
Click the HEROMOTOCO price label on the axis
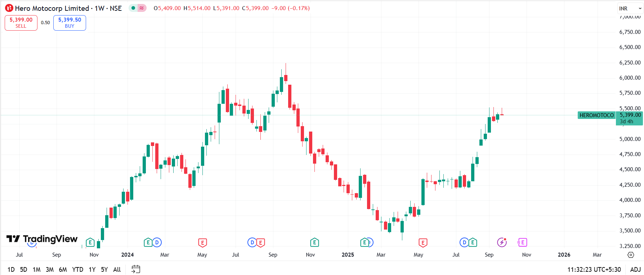point(596,115)
